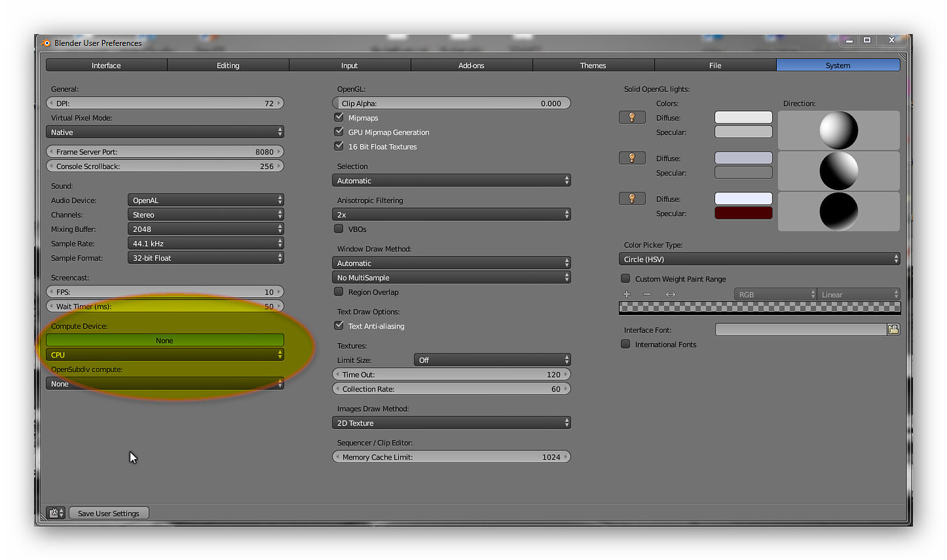This screenshot has width=947, height=560.
Task: Open the Interface Font file browser icon
Action: (893, 329)
